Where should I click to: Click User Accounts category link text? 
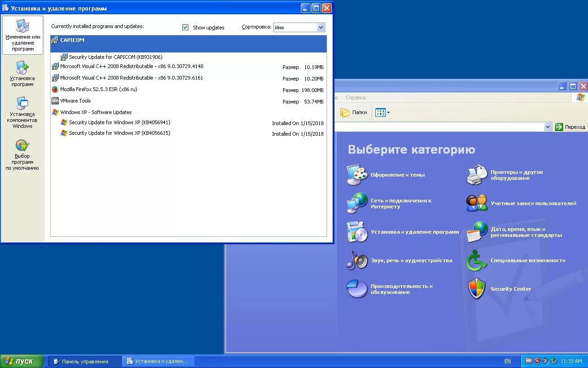[533, 203]
